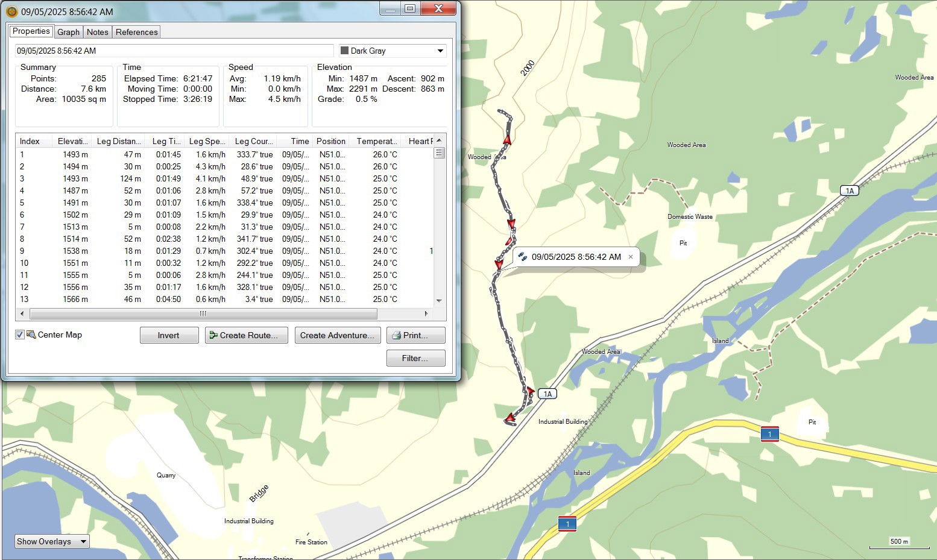This screenshot has width=937, height=560.
Task: Click the printer icon on Print button
Action: point(396,335)
